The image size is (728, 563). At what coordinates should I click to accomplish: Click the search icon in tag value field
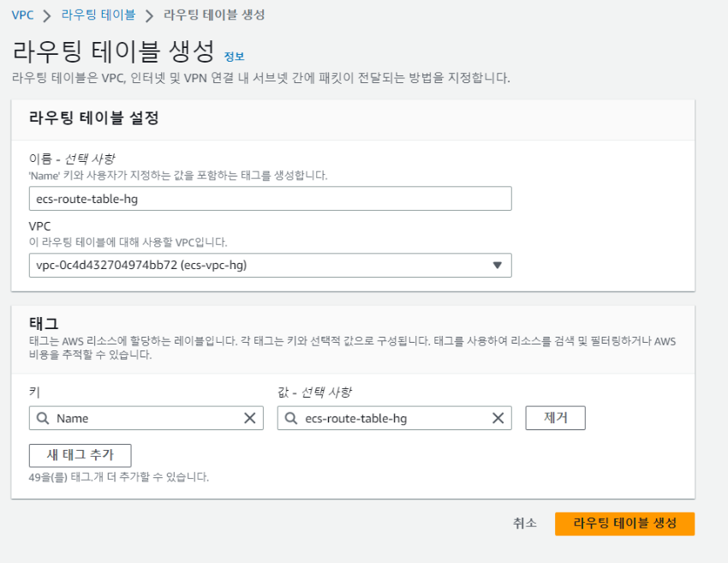click(291, 418)
